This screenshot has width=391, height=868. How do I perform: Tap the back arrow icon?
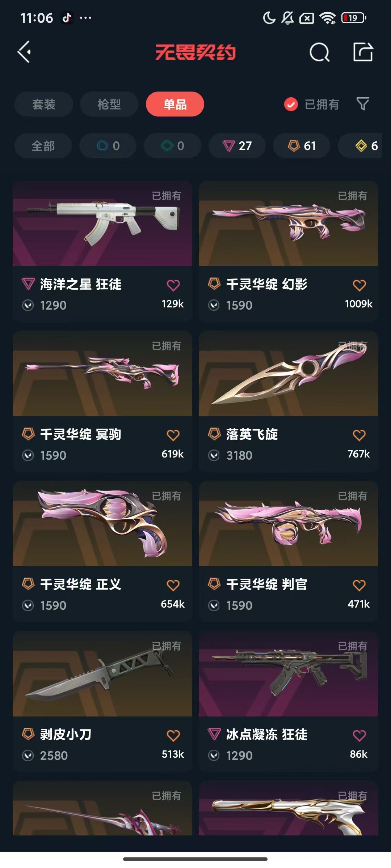[x=24, y=52]
